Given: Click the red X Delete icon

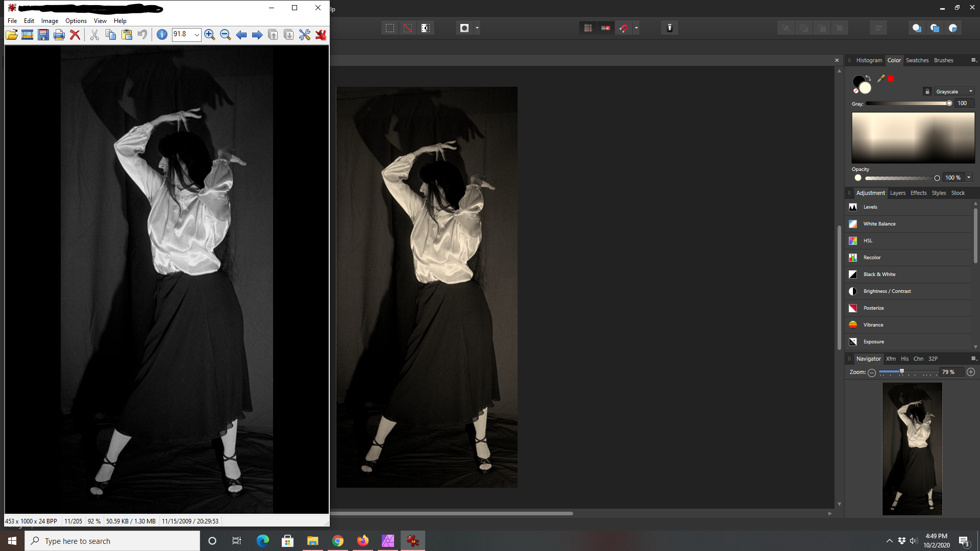Looking at the screenshot, I should click(x=75, y=35).
